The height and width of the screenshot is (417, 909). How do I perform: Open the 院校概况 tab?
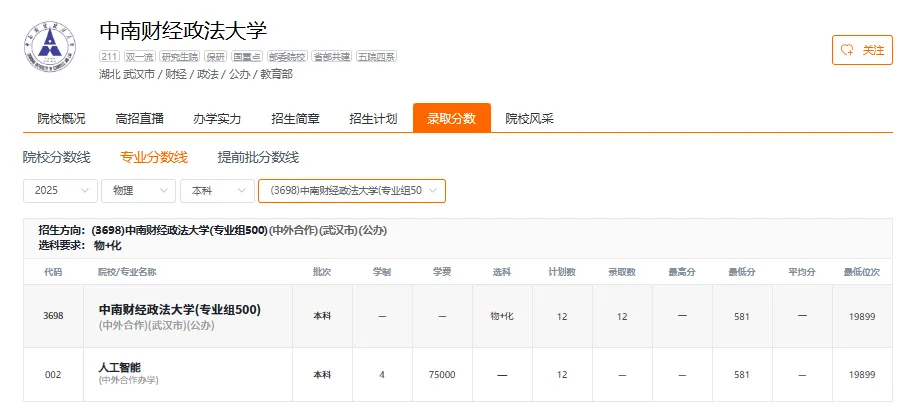(x=61, y=118)
